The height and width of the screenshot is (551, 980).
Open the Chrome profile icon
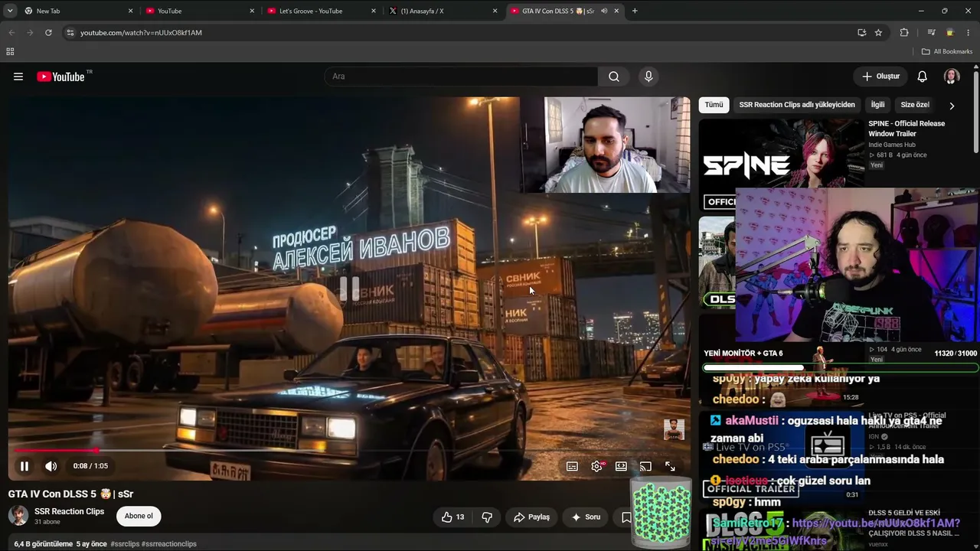[950, 33]
